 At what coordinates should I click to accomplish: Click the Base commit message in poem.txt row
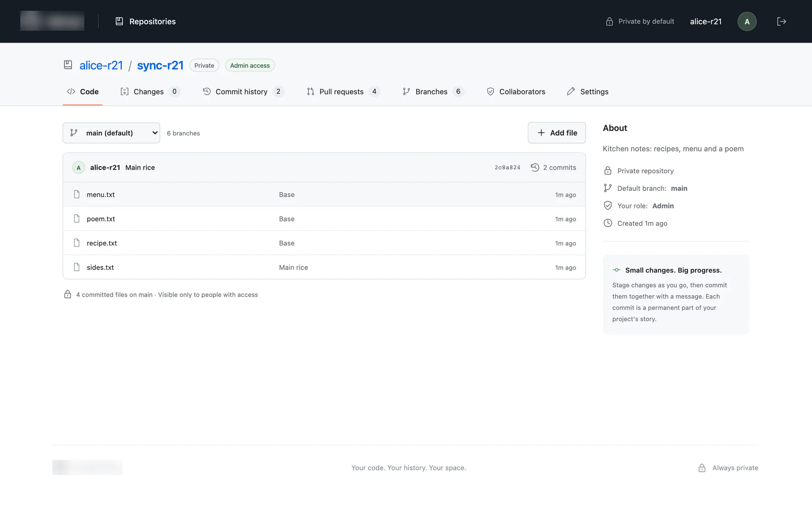[x=287, y=219]
